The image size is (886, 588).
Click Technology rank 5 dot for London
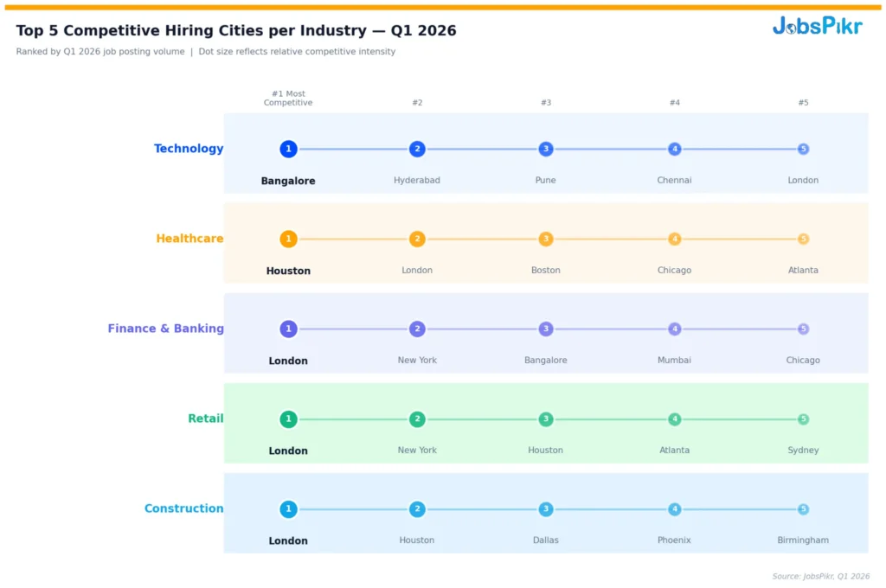tap(803, 149)
